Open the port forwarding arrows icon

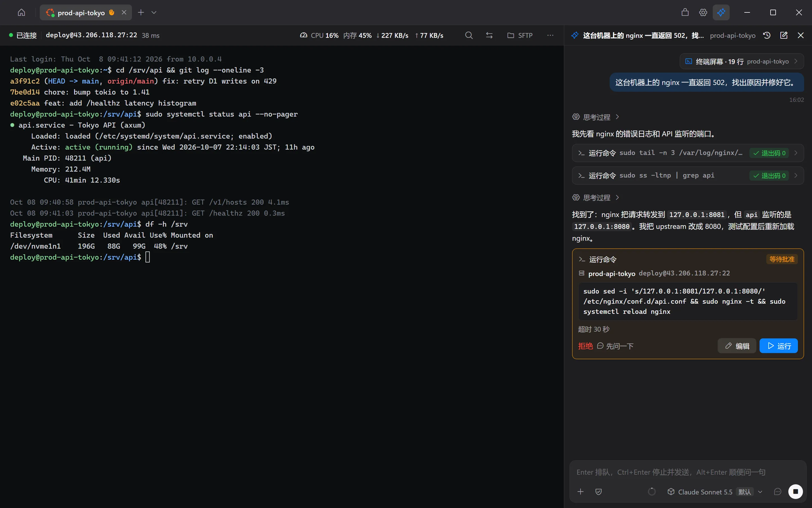pos(489,35)
